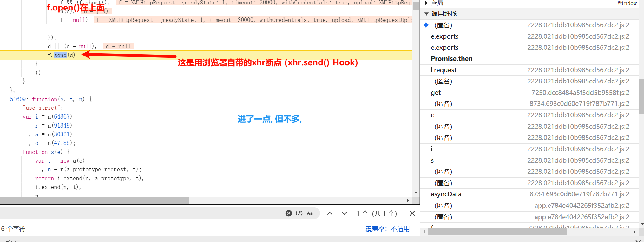The image size is (644, 242).
Task: Click the highlighted send call in code
Action: point(60,55)
